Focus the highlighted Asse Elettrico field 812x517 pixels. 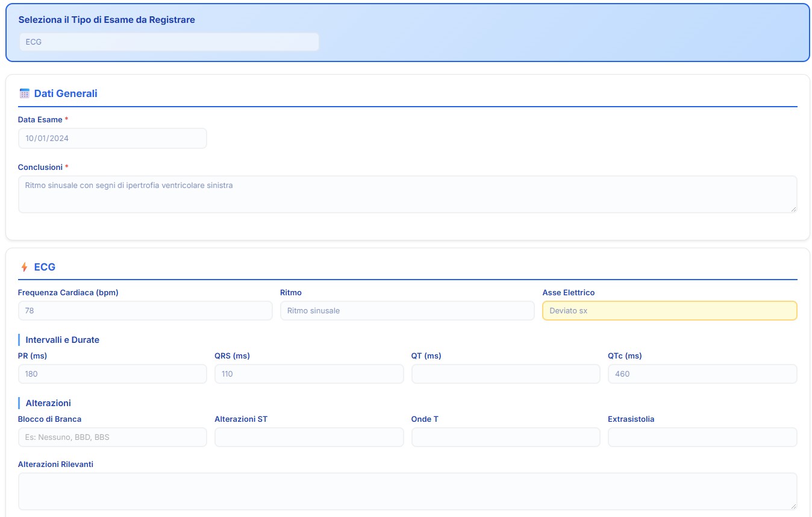point(669,311)
